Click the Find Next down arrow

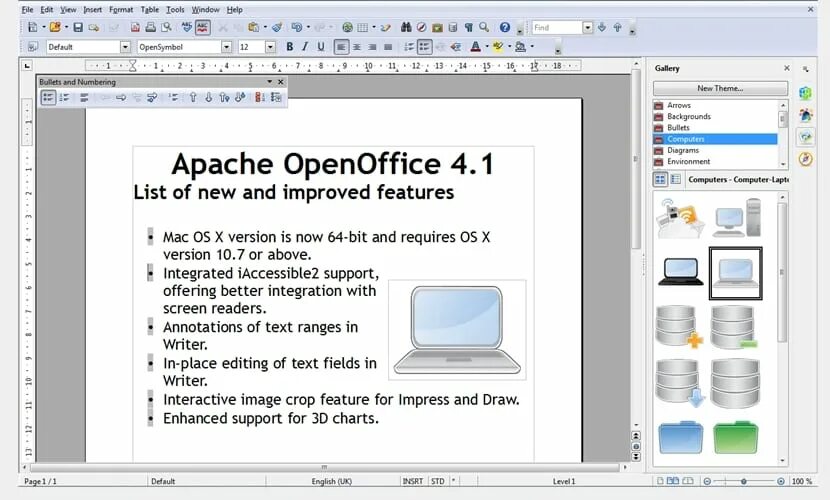click(602, 28)
